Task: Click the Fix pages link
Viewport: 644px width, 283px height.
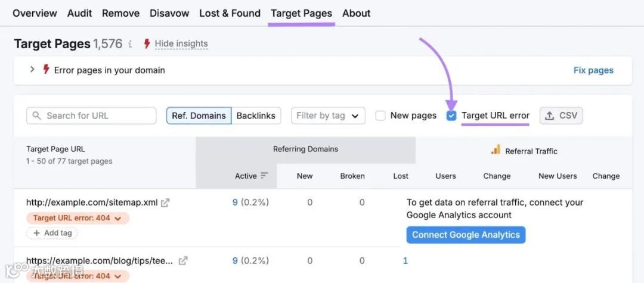Action: [593, 70]
